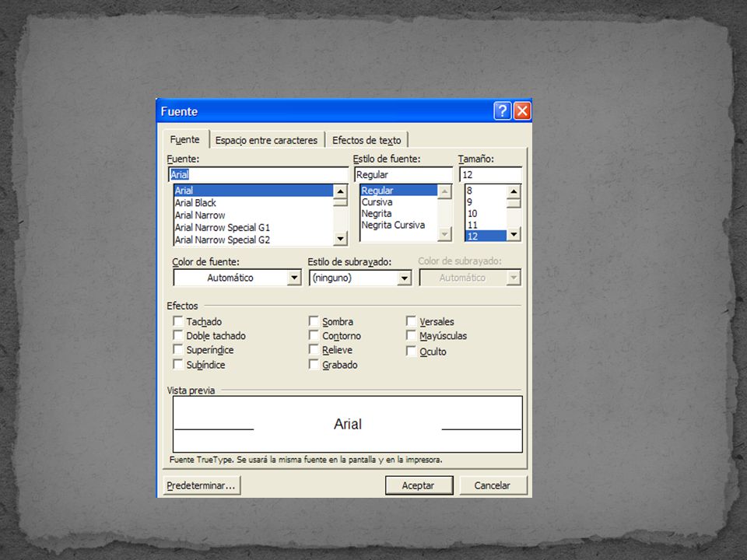Close the Fuente dialog with X
The width and height of the screenshot is (747, 560).
pos(522,111)
